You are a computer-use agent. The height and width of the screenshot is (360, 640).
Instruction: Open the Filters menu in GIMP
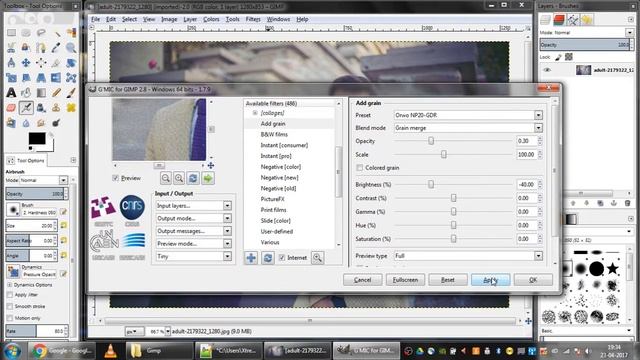[x=253, y=19]
